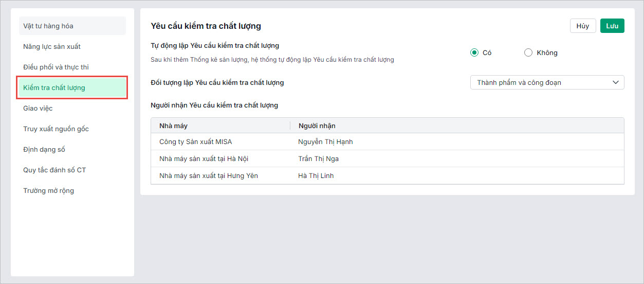Click recipient 'Hà Thị Linh' cell
The height and width of the screenshot is (284, 644).
(316, 175)
